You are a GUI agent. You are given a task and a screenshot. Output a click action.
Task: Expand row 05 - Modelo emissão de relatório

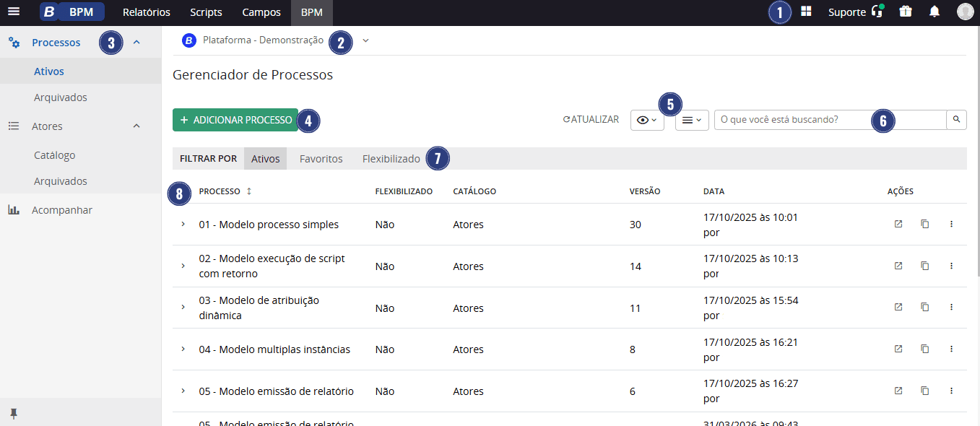(x=183, y=391)
